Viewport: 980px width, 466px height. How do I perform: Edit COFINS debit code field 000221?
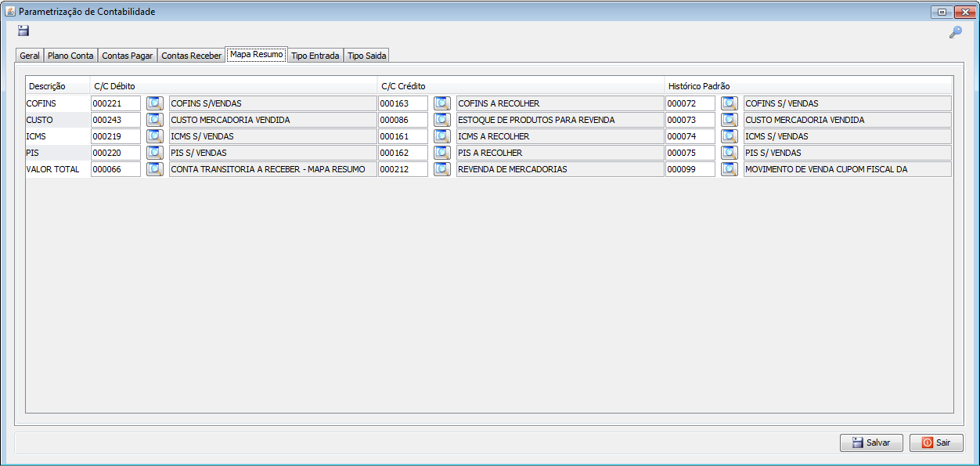tap(115, 103)
